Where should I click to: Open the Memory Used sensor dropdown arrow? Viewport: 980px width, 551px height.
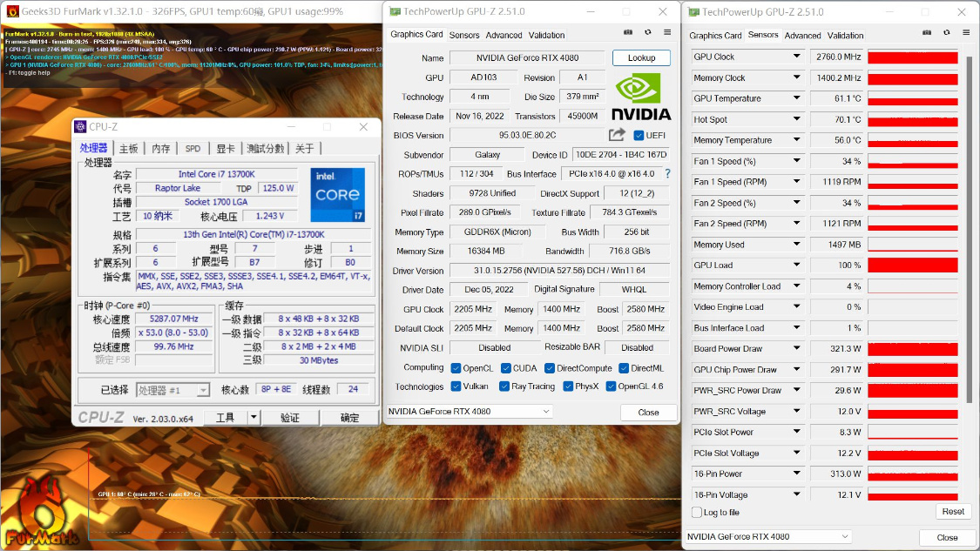(x=796, y=245)
